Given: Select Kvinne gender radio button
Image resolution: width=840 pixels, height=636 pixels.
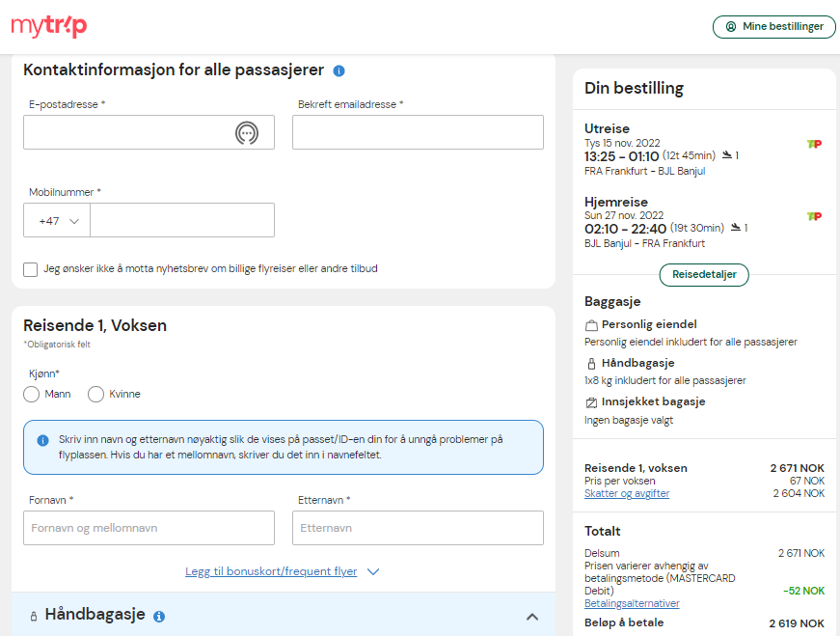Looking at the screenshot, I should (x=95, y=394).
